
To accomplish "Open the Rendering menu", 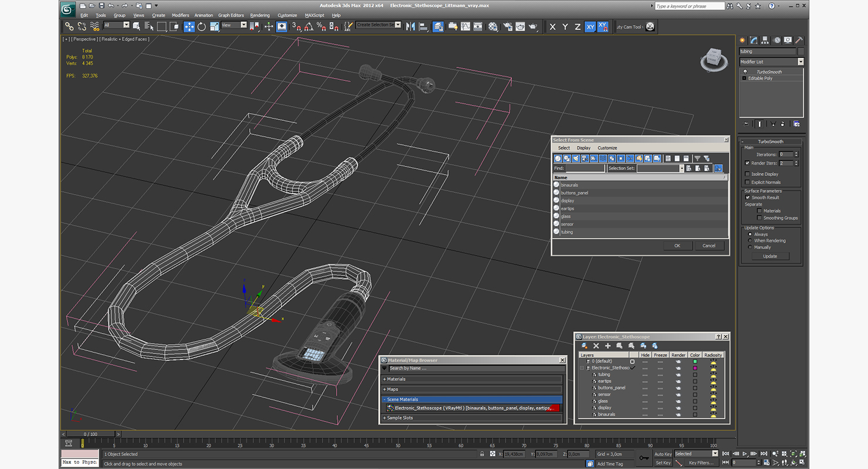I will 260,15.
